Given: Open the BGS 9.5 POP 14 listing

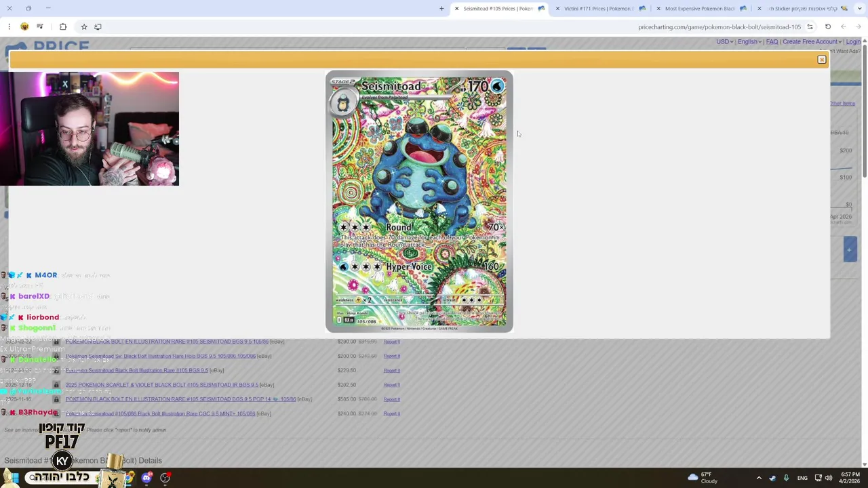Looking at the screenshot, I should click(180, 399).
